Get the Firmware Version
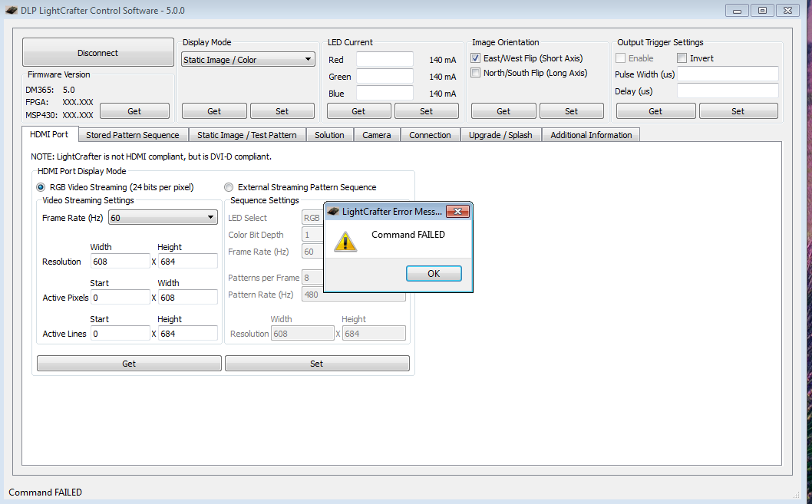Viewport: 812px width, 504px height. point(134,110)
